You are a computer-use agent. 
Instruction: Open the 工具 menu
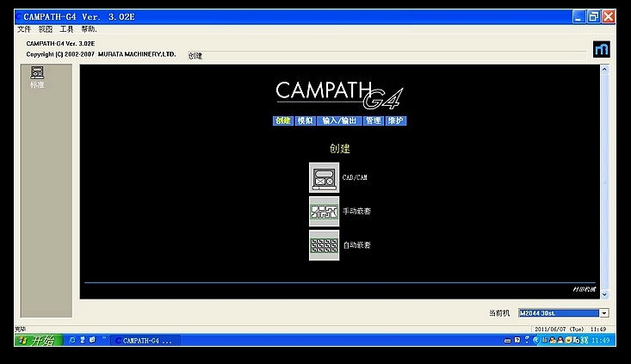tap(67, 29)
